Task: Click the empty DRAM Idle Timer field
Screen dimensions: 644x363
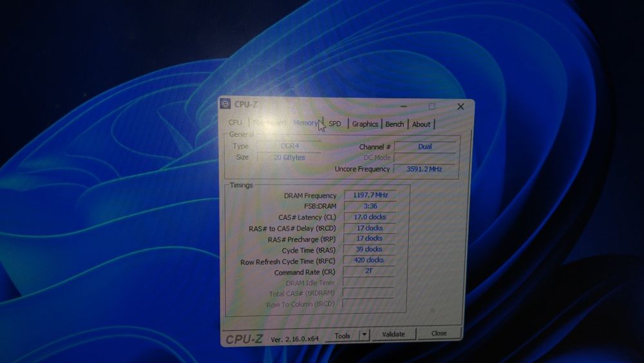Action: (x=368, y=282)
